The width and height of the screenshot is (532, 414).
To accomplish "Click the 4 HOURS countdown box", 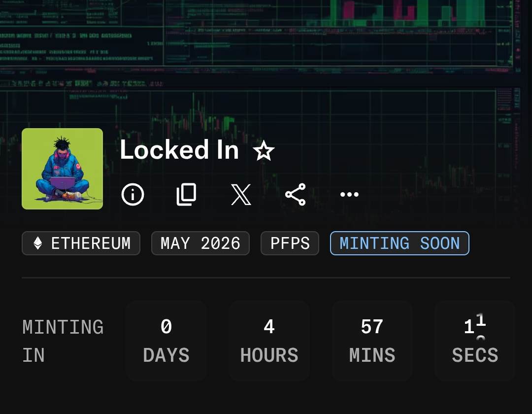I will tap(269, 341).
